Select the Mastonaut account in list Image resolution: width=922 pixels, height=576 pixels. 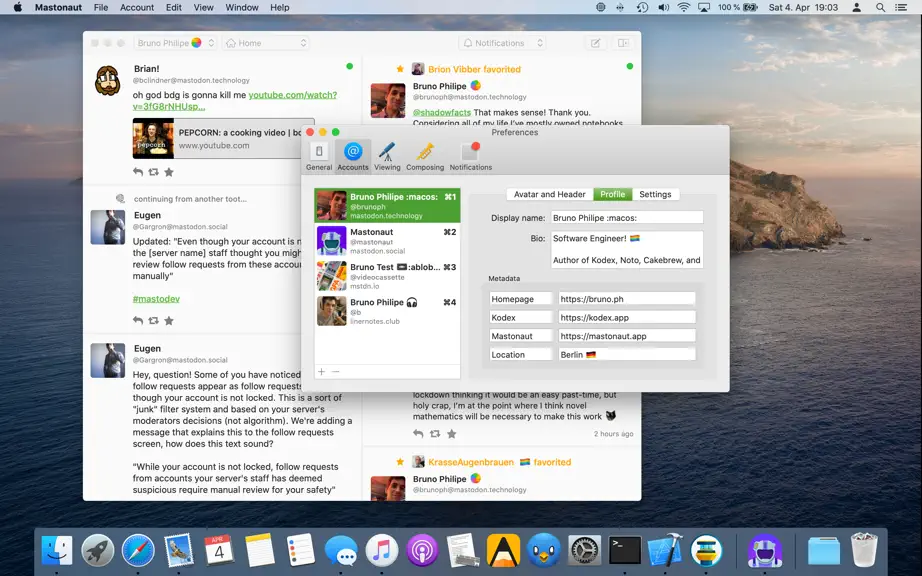coord(387,240)
